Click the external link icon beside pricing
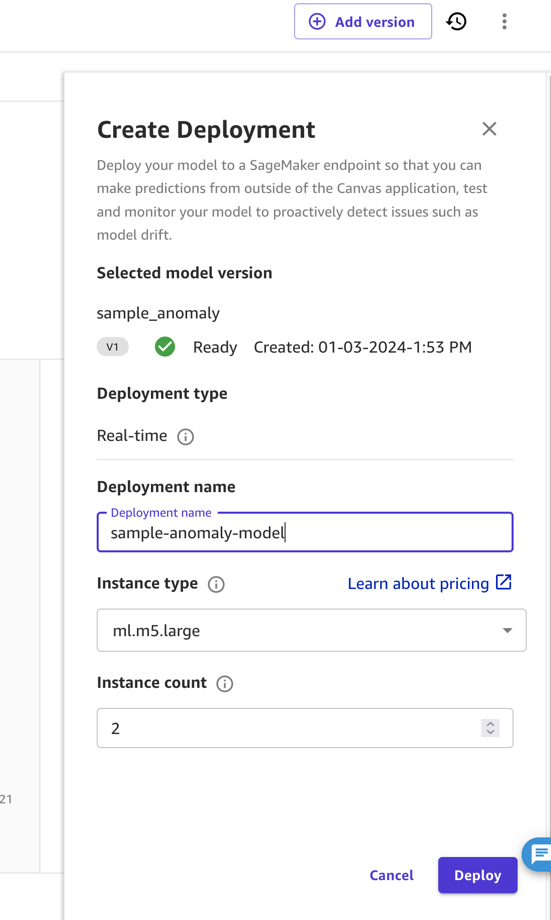The height and width of the screenshot is (920, 551). coord(503,582)
